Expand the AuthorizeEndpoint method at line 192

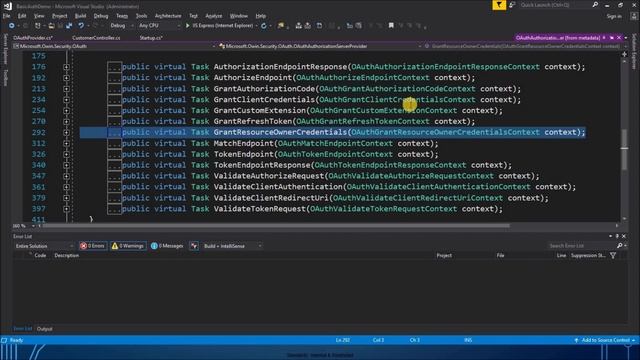[66, 78]
